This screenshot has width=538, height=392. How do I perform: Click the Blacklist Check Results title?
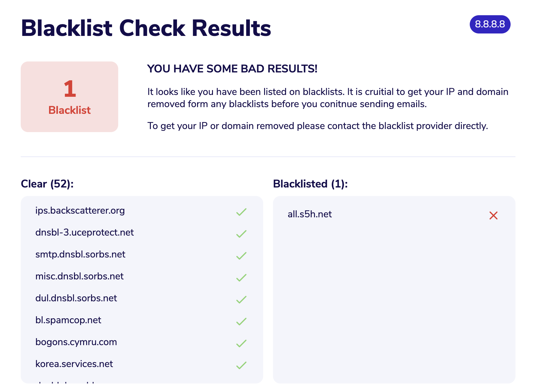pos(146,28)
